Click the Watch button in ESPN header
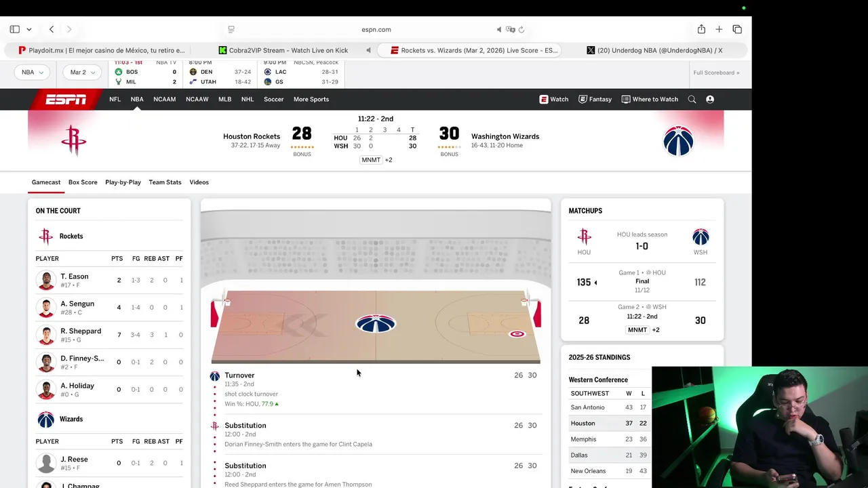Screen dimensions: 868x488 [554, 99]
